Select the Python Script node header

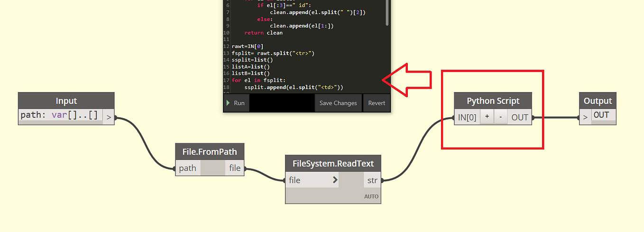click(493, 101)
